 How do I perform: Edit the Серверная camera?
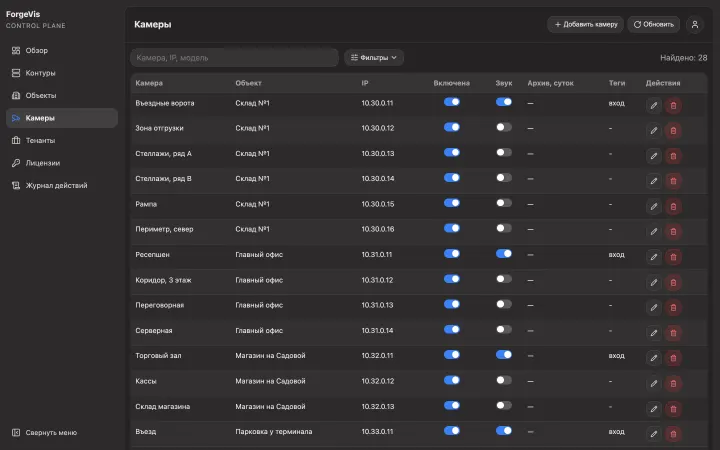(653, 333)
